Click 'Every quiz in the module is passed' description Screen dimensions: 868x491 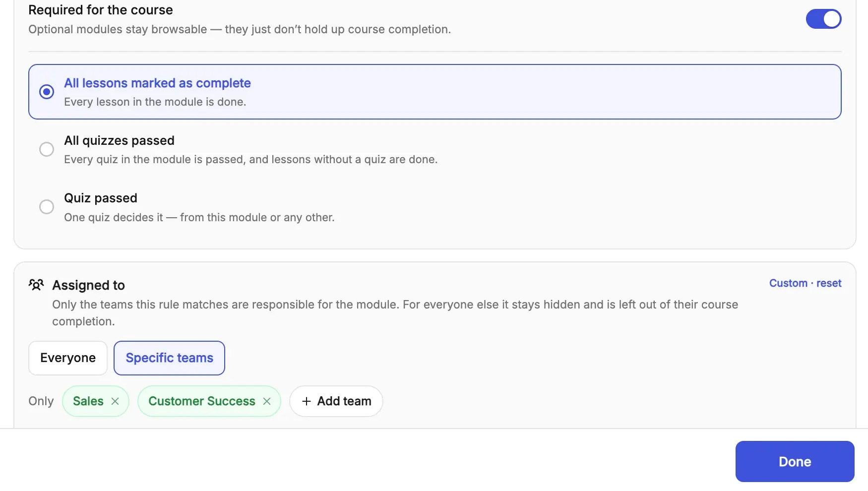point(250,159)
